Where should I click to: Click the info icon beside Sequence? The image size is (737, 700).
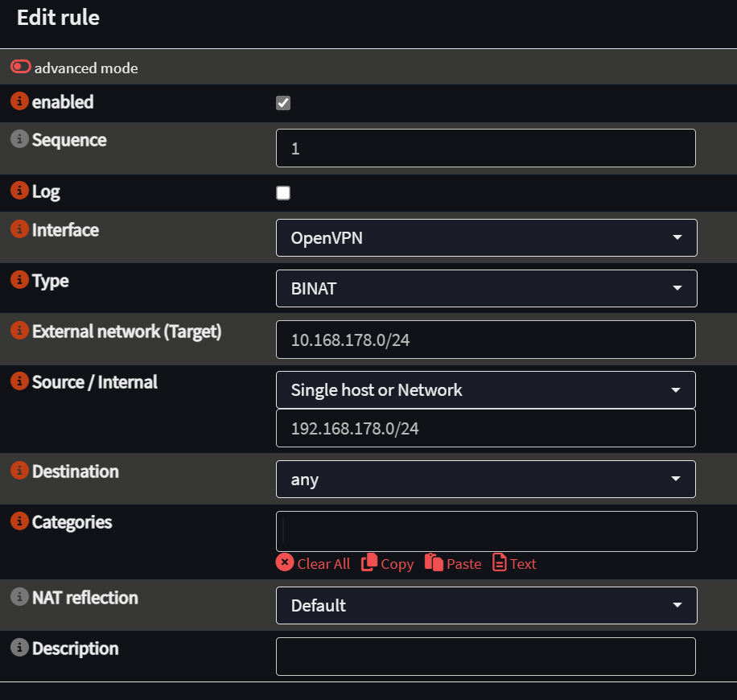coord(20,139)
